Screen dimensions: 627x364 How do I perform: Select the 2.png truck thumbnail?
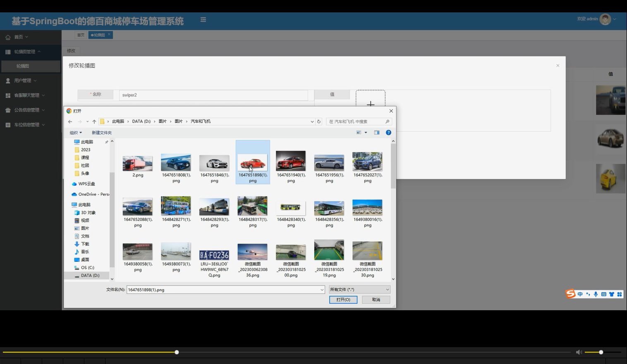click(x=138, y=164)
